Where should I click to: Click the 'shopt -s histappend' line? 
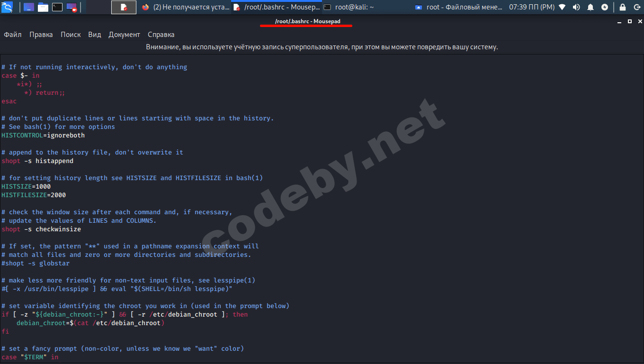37,161
